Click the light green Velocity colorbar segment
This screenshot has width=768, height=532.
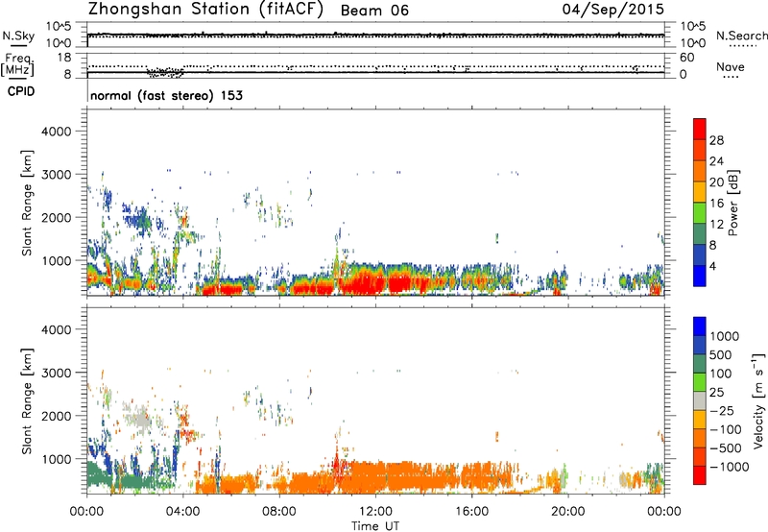(700, 382)
